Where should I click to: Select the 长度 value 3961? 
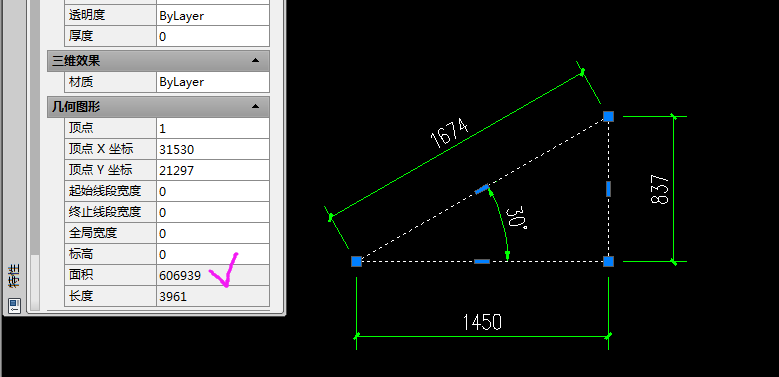pyautogui.click(x=213, y=297)
